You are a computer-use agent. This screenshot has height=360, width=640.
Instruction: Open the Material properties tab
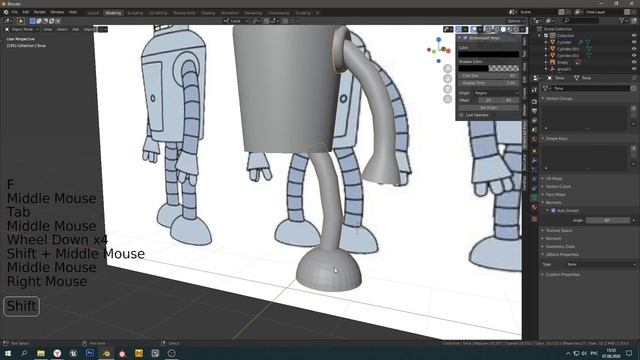[534, 207]
